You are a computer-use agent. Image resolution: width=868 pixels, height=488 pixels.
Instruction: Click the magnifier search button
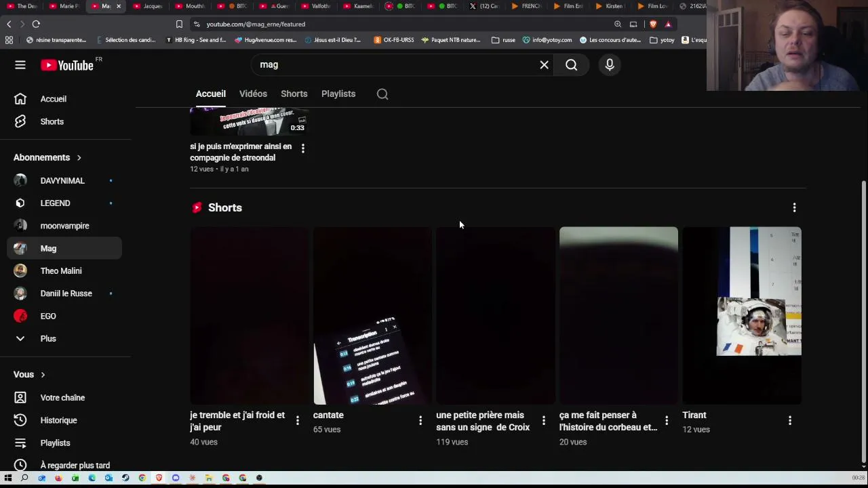[572, 65]
